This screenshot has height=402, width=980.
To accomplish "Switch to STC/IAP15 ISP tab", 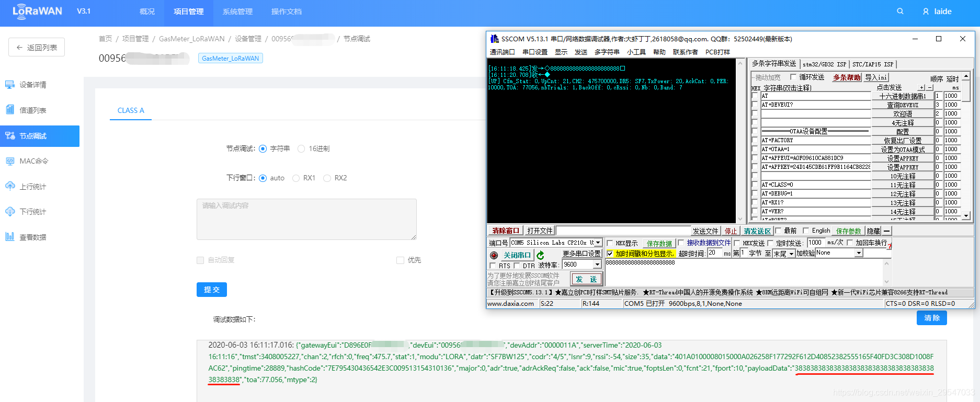I will pyautogui.click(x=873, y=64).
